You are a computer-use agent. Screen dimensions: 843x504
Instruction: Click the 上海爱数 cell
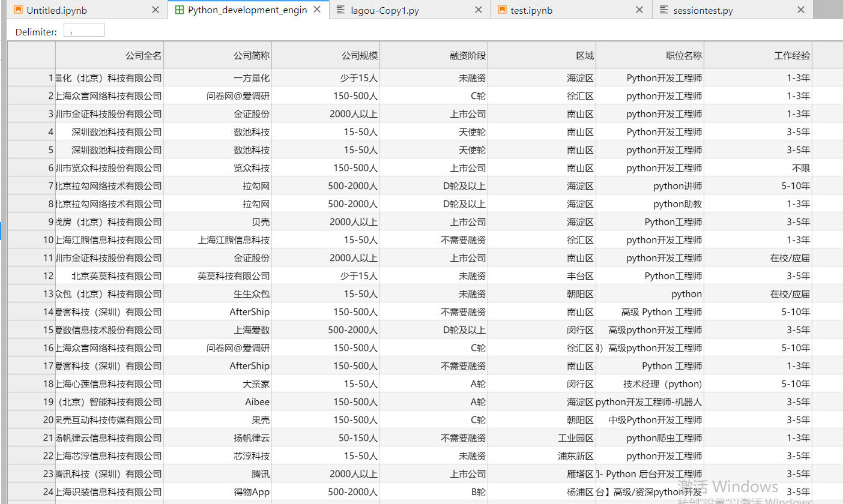217,330
